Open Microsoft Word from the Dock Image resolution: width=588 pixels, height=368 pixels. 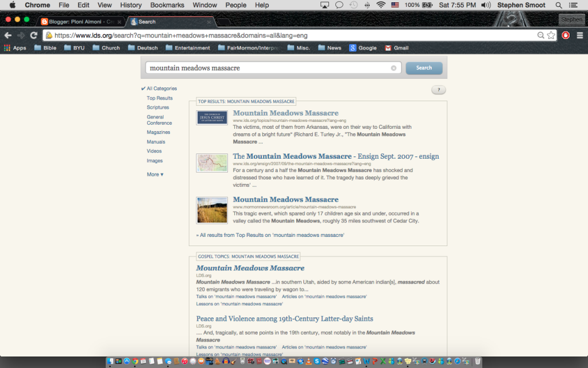[366, 361]
